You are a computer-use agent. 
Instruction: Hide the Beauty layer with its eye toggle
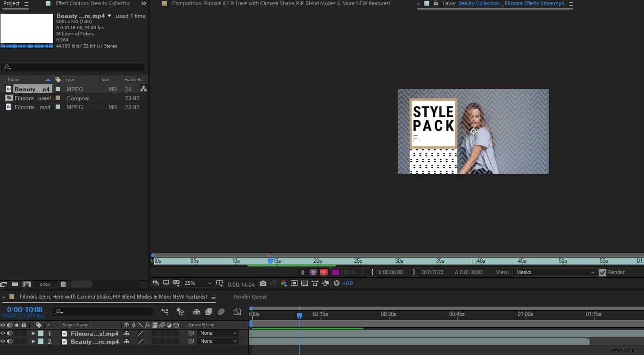(x=3, y=341)
